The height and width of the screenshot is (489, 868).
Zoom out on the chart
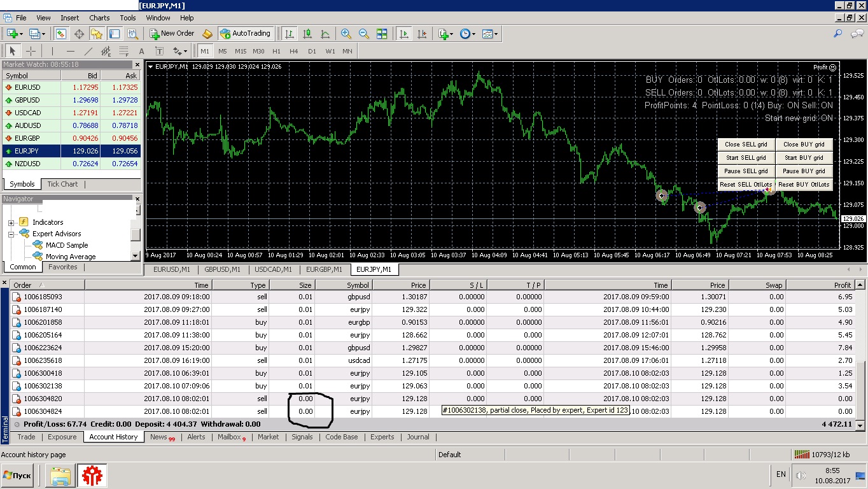(x=364, y=34)
